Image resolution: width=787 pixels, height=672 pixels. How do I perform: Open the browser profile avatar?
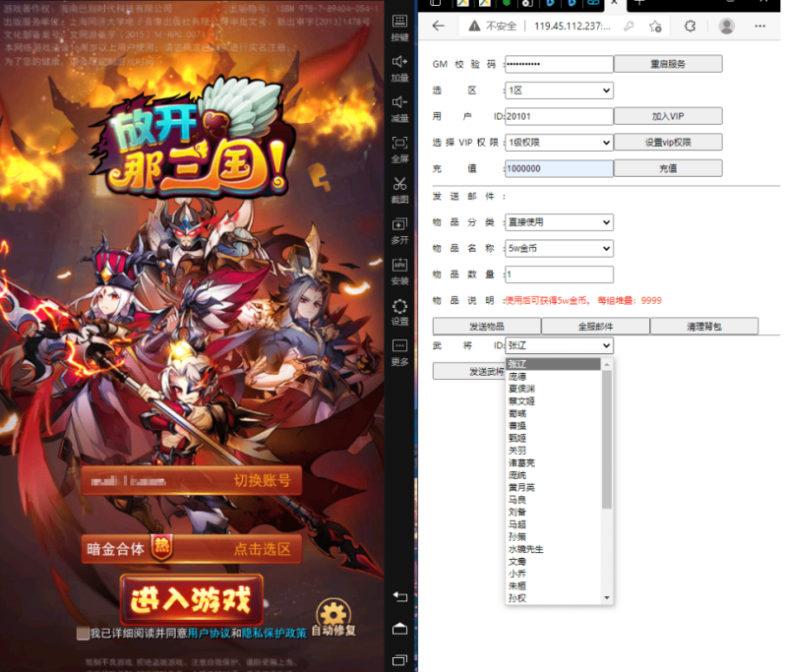pos(726,27)
